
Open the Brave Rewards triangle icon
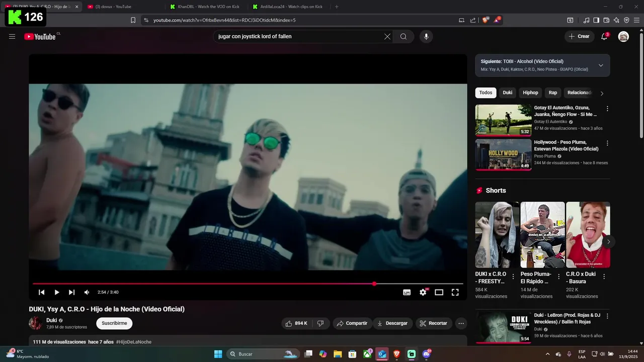[498, 20]
